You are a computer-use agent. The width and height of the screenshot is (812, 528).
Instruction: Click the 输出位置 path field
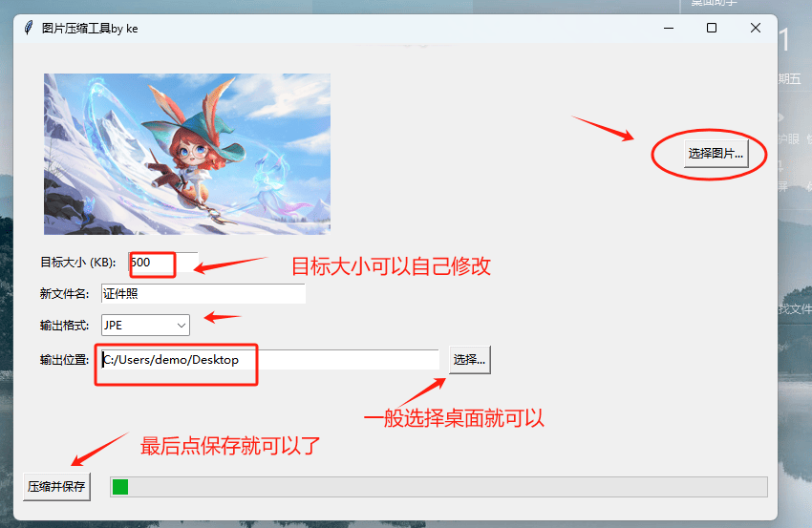267,360
